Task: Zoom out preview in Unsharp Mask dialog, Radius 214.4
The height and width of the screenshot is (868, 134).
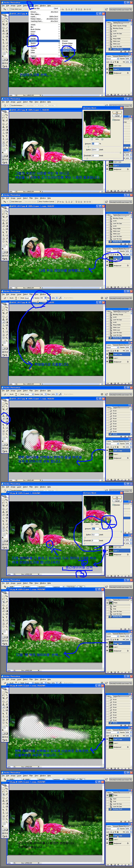Action: (x=92, y=139)
